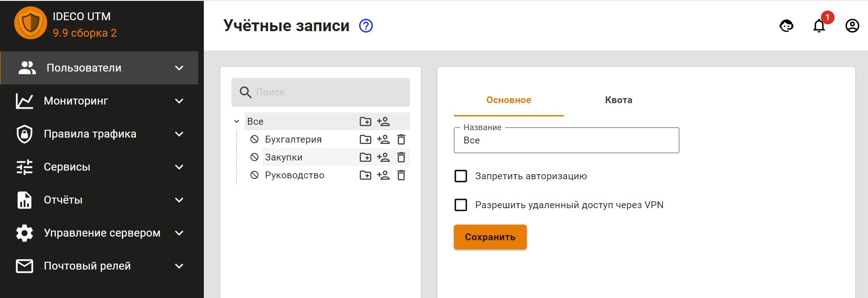868x298 pixels.
Task: Collapse the Все tree node
Action: [237, 121]
